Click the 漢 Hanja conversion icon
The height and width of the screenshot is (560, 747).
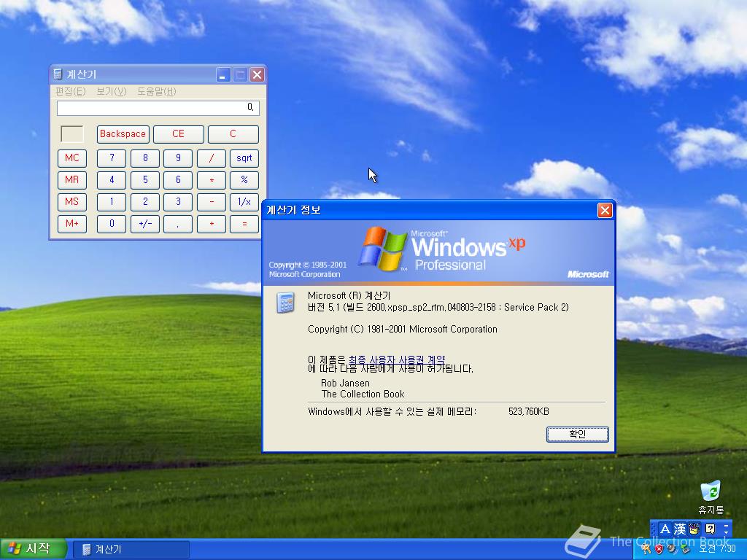(x=680, y=529)
